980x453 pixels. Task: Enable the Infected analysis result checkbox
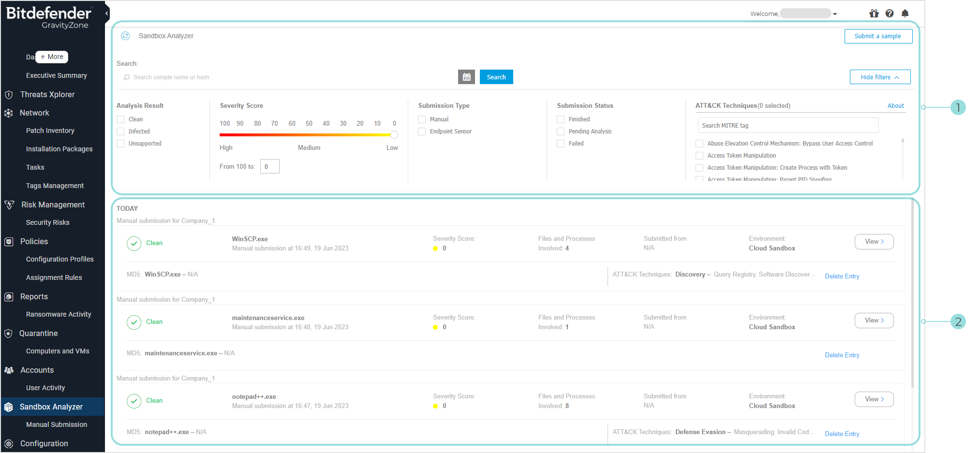tap(121, 132)
